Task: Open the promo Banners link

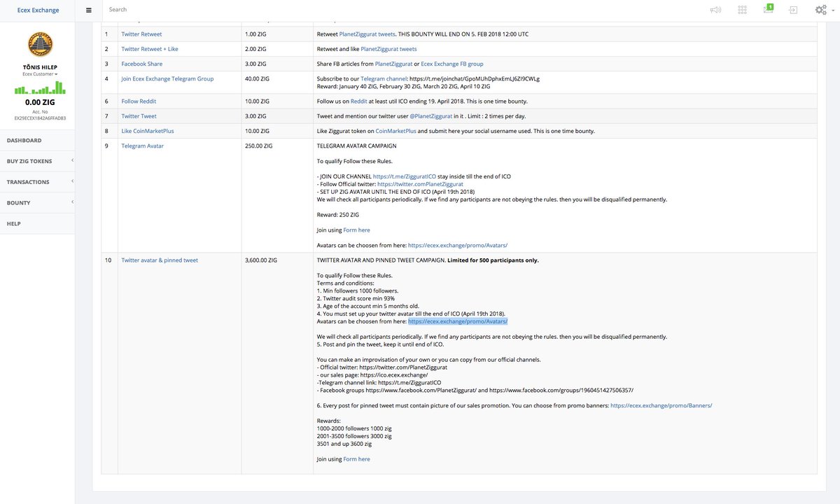Action: pyautogui.click(x=661, y=405)
